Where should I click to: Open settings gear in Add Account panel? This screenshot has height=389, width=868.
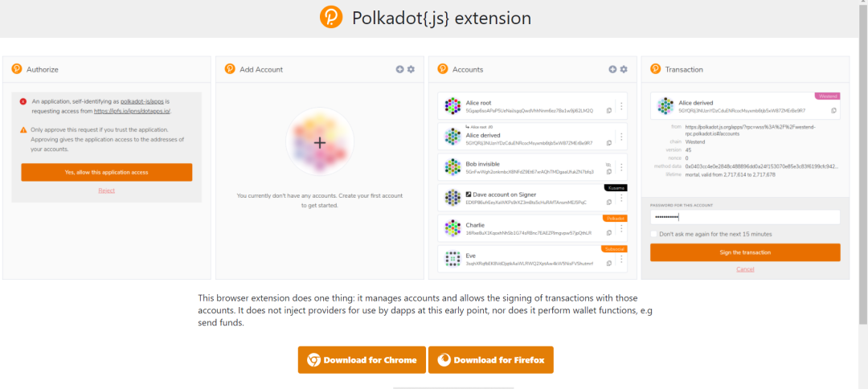click(411, 69)
